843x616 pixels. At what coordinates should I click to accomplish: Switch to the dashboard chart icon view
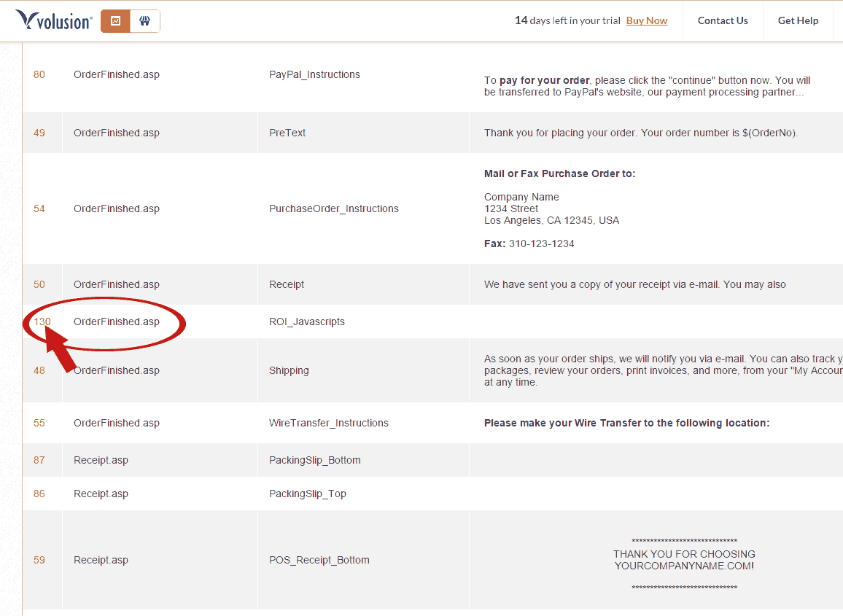point(116,21)
